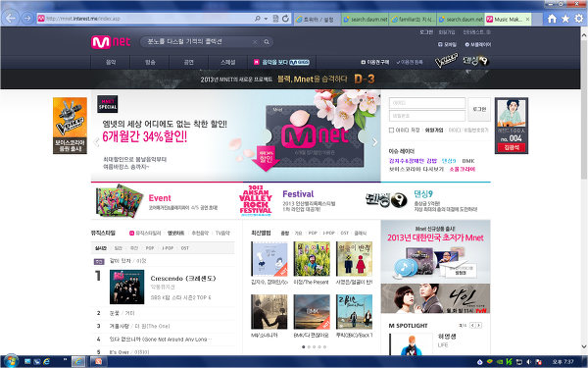Switch to the first search.daum.net tab
588x368 pixels.
[366, 19]
